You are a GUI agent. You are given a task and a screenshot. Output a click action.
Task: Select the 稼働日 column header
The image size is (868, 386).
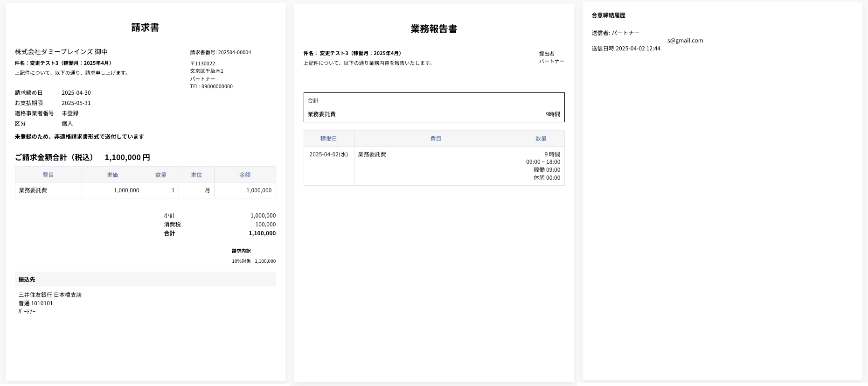(x=329, y=139)
